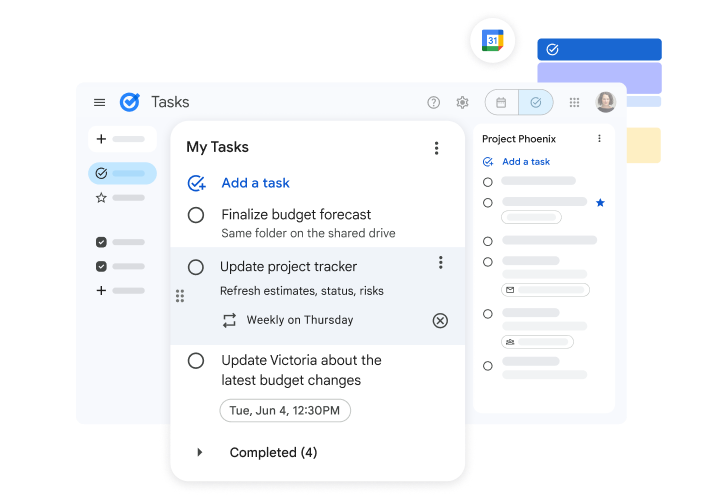Mark Finalize budget forecast as complete

click(196, 215)
